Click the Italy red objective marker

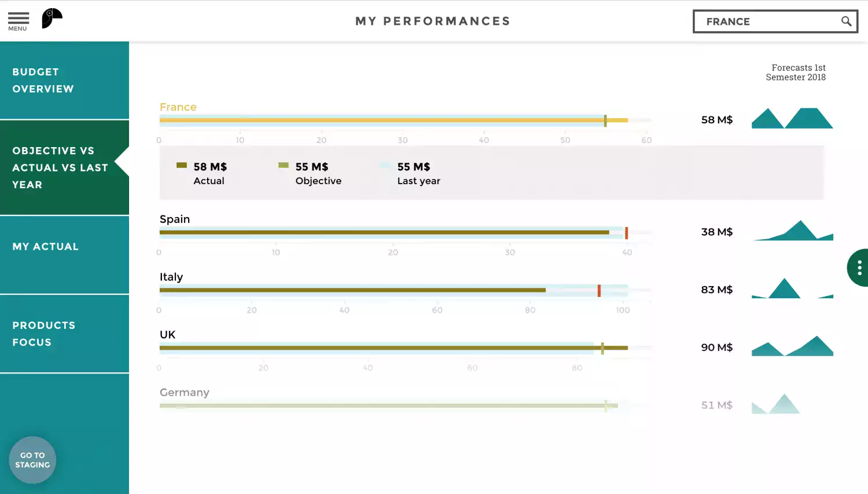pos(599,290)
